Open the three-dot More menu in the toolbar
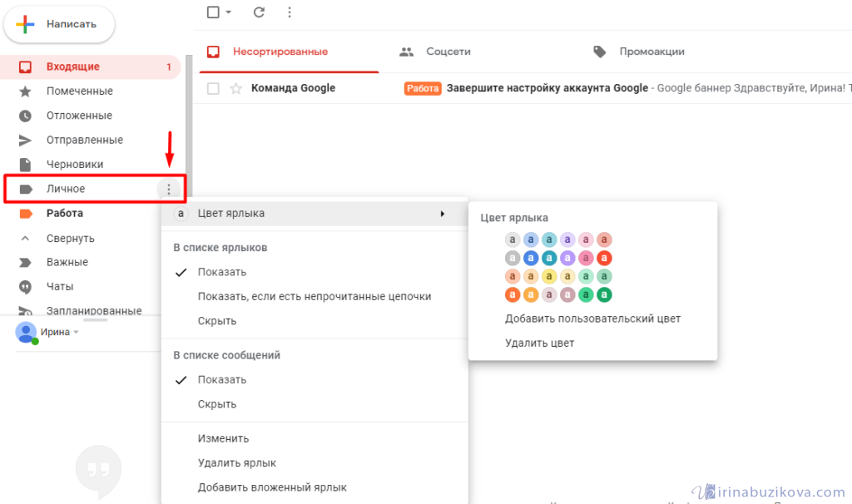 290,12
